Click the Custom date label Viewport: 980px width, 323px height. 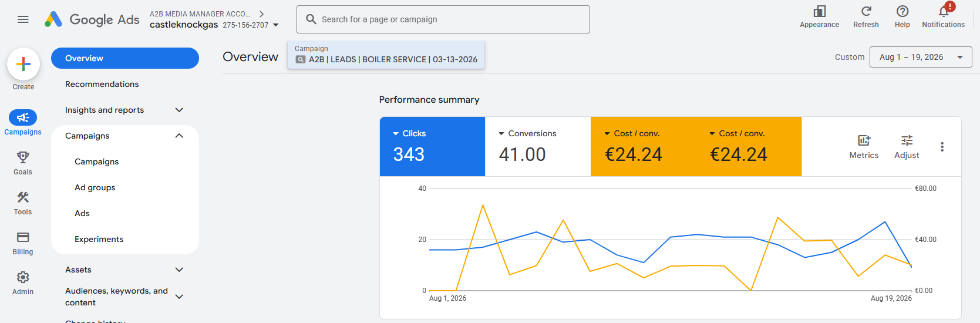[x=850, y=57]
